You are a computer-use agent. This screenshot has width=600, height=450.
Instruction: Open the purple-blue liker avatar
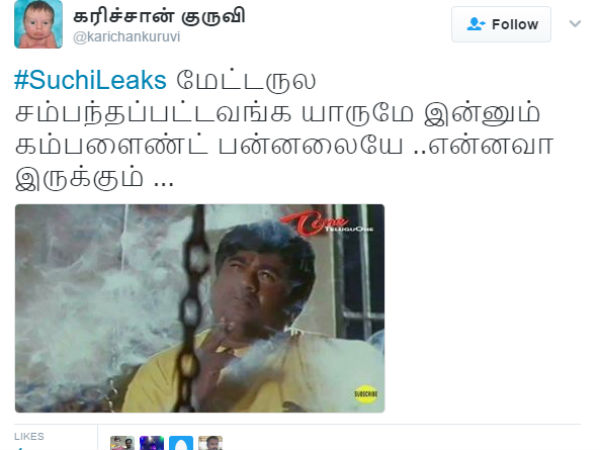point(152,443)
